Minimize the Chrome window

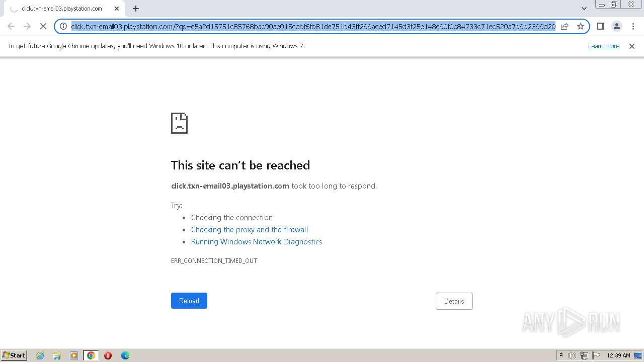click(601, 5)
